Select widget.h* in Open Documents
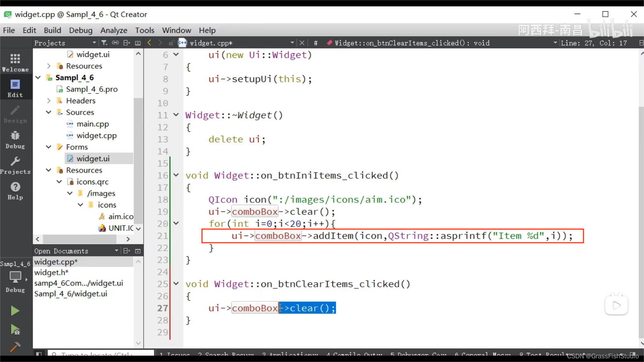Screen dimensions: 644x362 51,273
